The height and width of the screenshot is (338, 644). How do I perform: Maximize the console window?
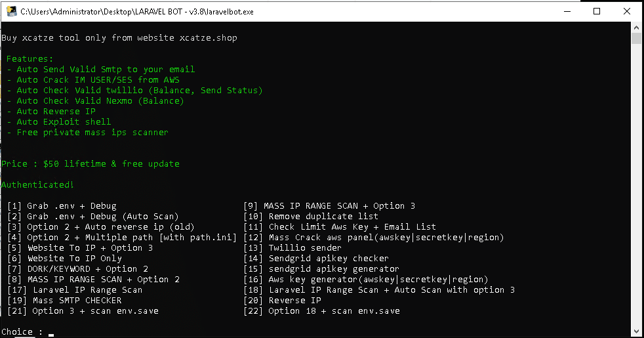coord(596,11)
